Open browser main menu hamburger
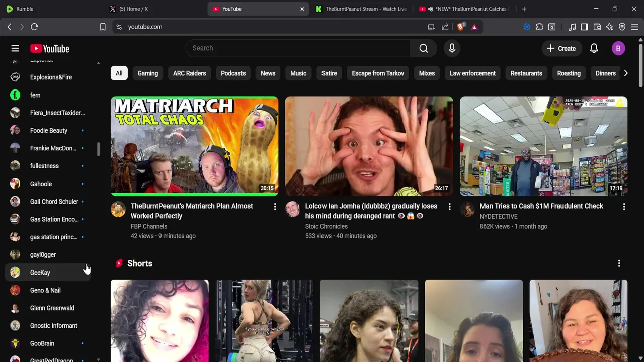 click(634, 27)
